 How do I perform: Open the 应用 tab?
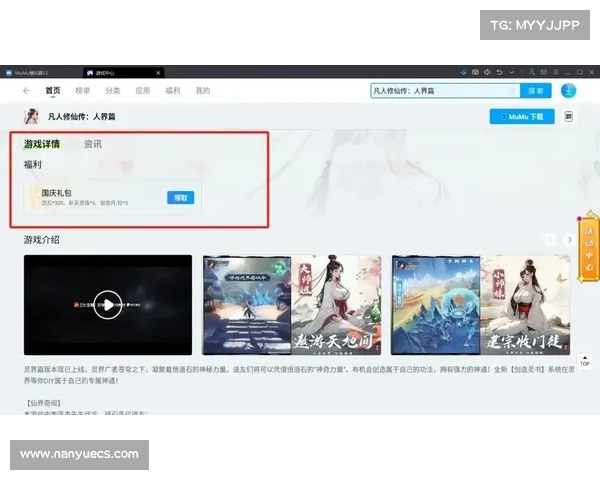[x=143, y=91]
